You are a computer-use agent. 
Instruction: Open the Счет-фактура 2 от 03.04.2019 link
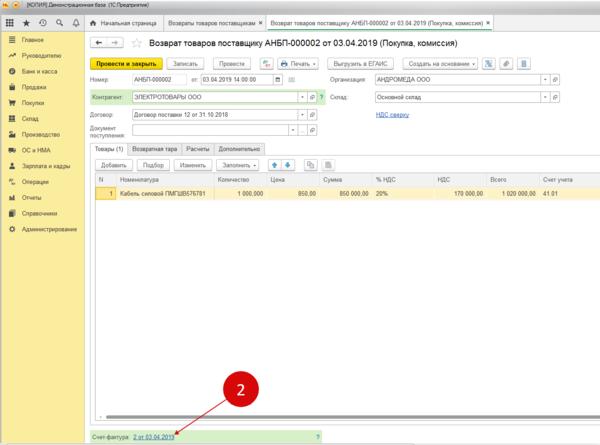[x=153, y=437]
